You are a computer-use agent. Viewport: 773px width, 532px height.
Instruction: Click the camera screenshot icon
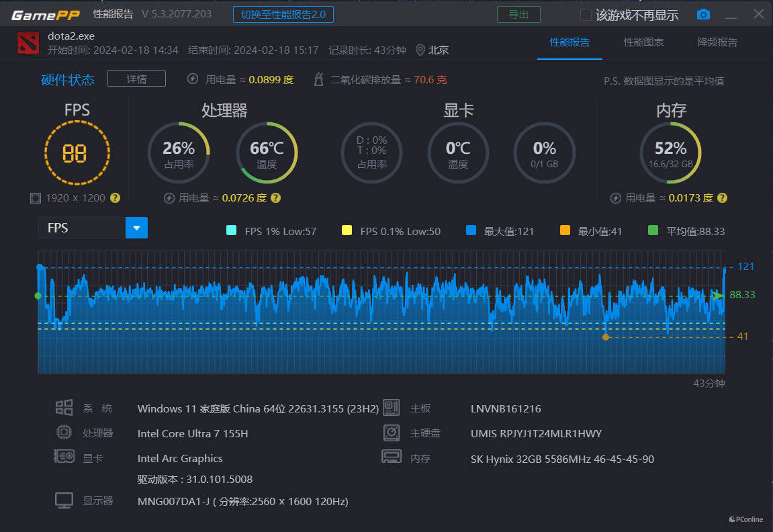coord(703,15)
